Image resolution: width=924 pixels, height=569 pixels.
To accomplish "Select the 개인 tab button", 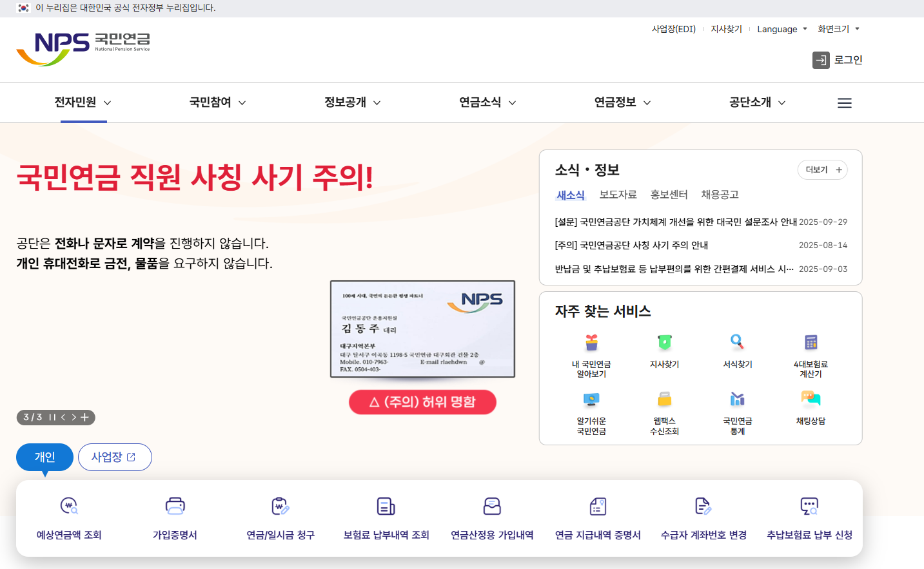I will 44,457.
